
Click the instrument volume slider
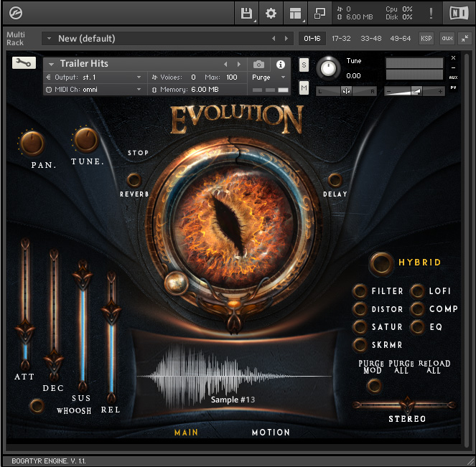point(414,91)
